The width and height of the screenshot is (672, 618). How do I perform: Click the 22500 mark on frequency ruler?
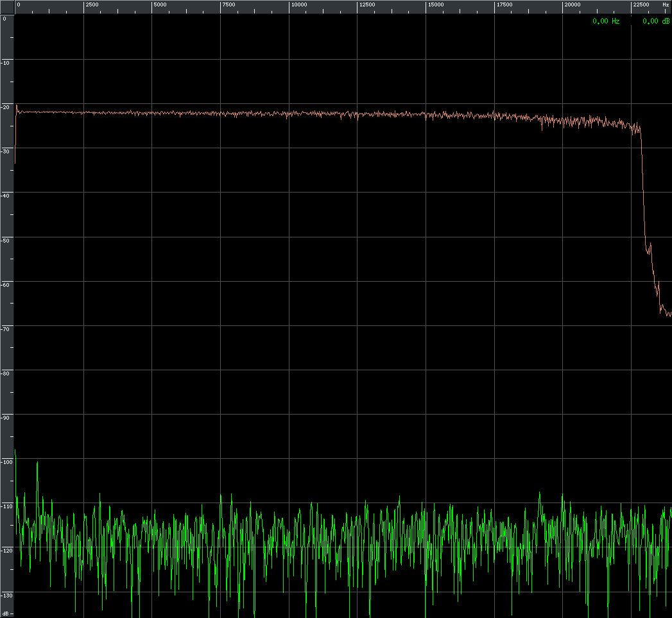point(641,4)
